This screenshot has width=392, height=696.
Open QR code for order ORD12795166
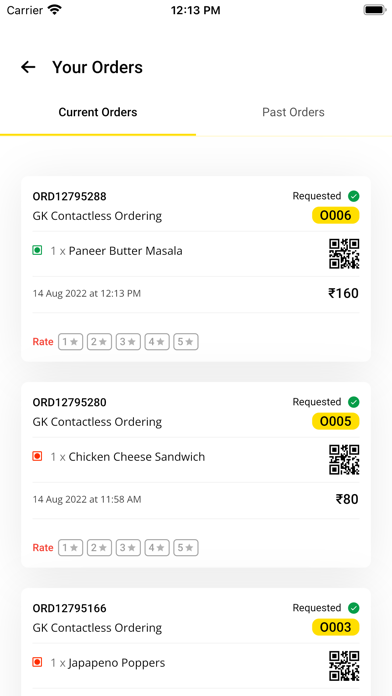344,666
